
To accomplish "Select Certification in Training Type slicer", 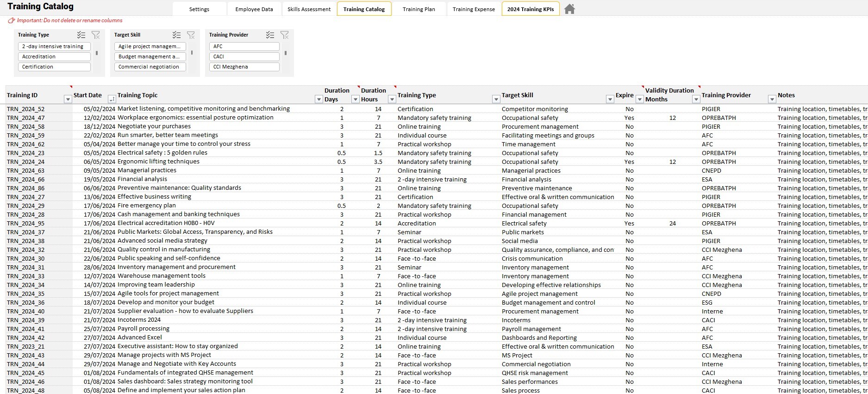I will 54,67.
